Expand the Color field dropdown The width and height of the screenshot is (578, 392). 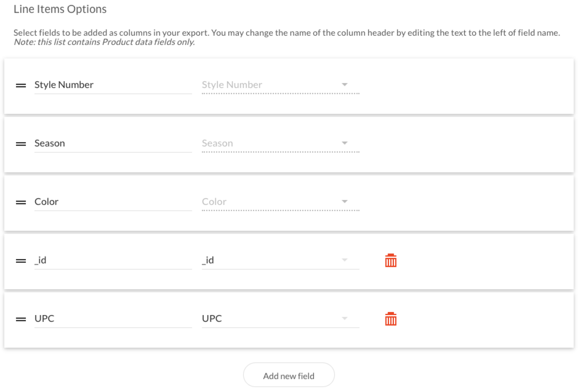pos(345,202)
